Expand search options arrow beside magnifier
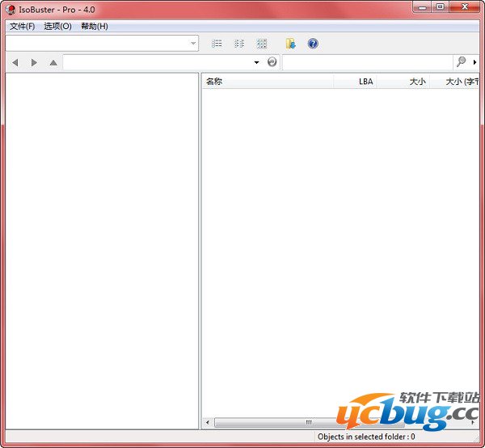Image resolution: width=485 pixels, height=448 pixels. point(475,62)
